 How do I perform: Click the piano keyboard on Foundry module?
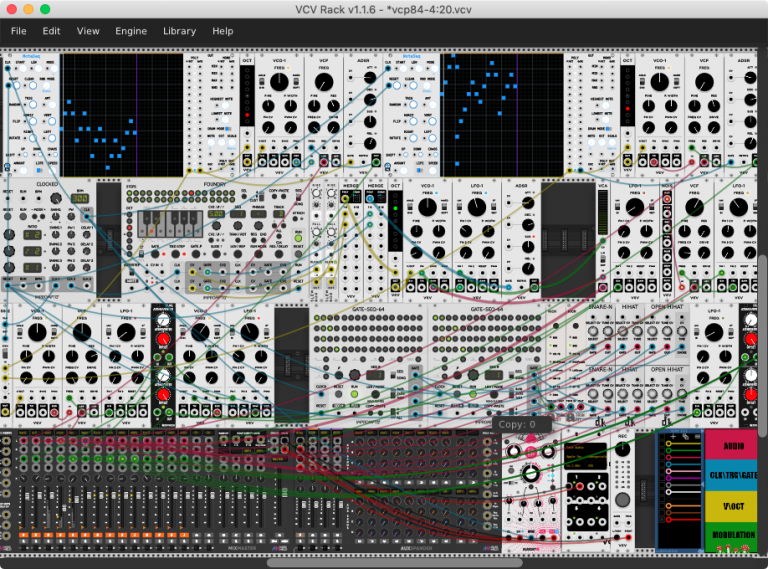pos(169,224)
